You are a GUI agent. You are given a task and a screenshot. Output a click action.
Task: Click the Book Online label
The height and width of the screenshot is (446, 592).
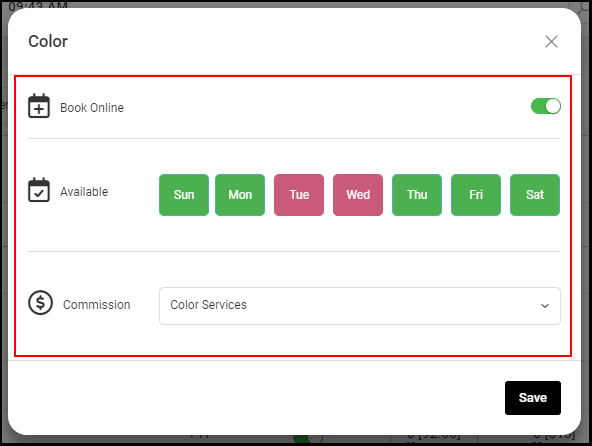92,108
